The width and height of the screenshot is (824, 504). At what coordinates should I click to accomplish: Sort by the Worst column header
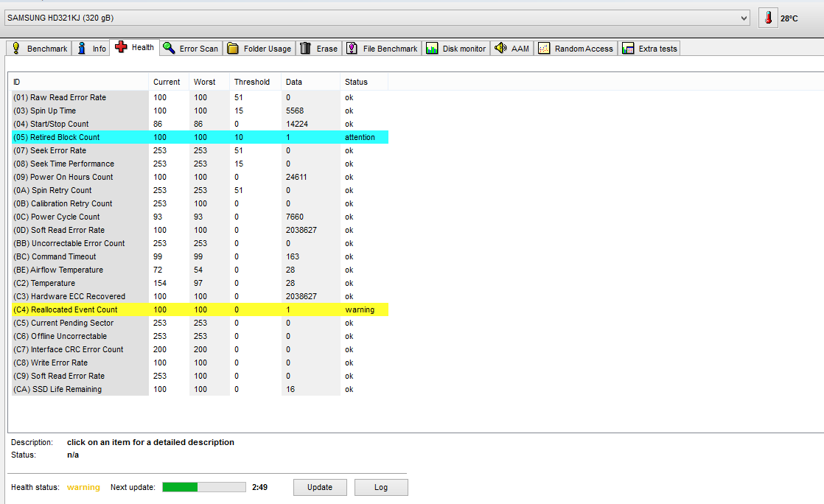(x=209, y=82)
